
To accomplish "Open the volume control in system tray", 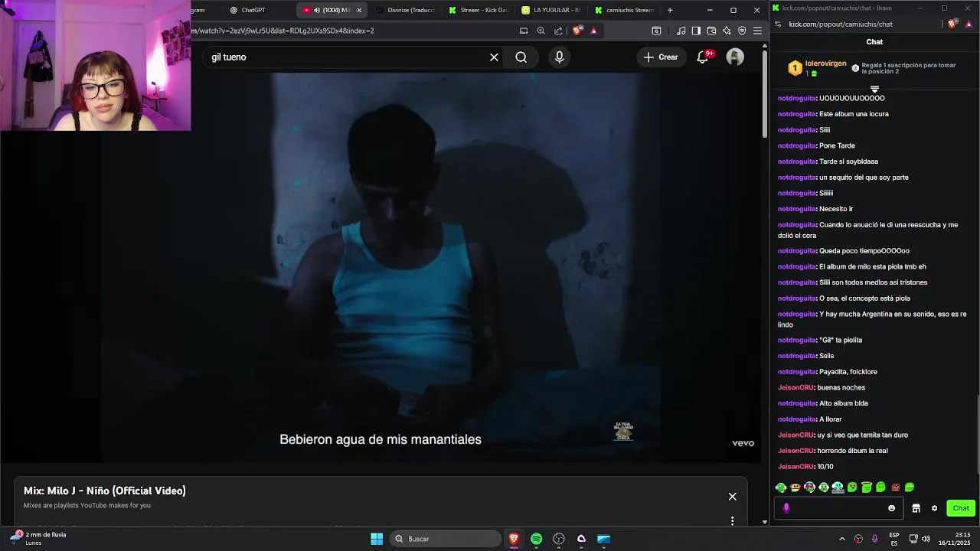I will 926,539.
